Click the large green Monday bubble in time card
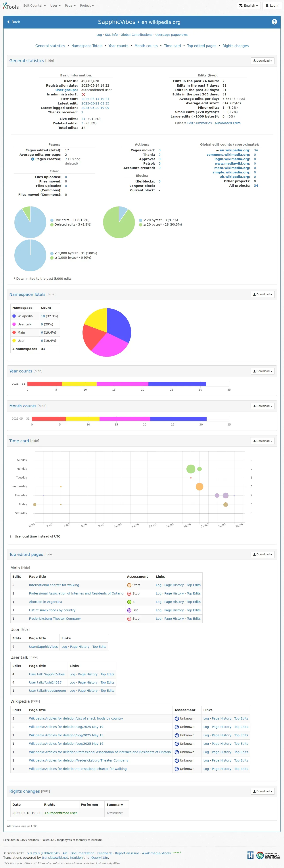Screen dimensions: 284x868 191,469
